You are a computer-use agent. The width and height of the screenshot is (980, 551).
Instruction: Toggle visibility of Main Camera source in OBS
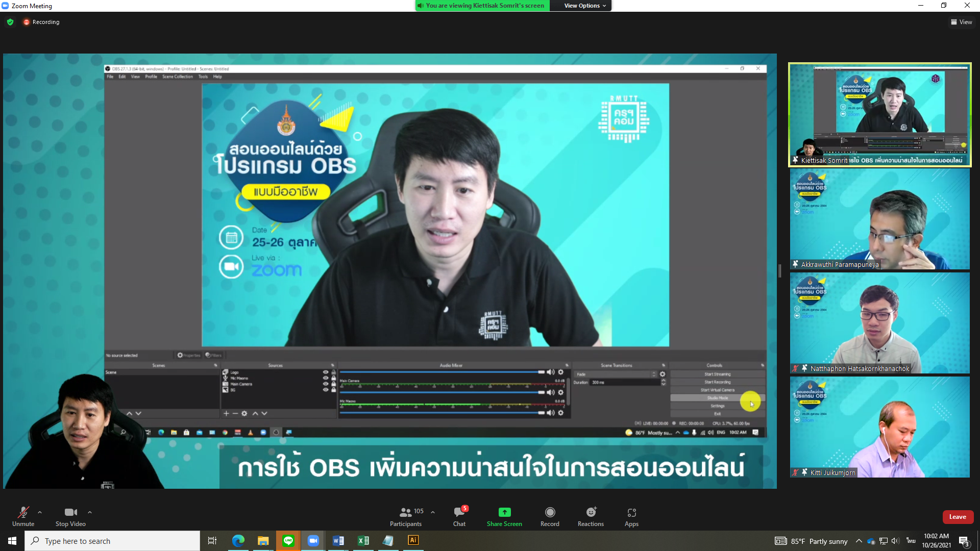click(326, 384)
